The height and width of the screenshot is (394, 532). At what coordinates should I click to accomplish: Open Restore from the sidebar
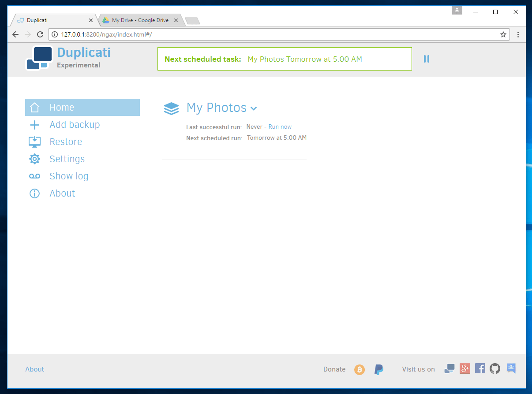[66, 142]
